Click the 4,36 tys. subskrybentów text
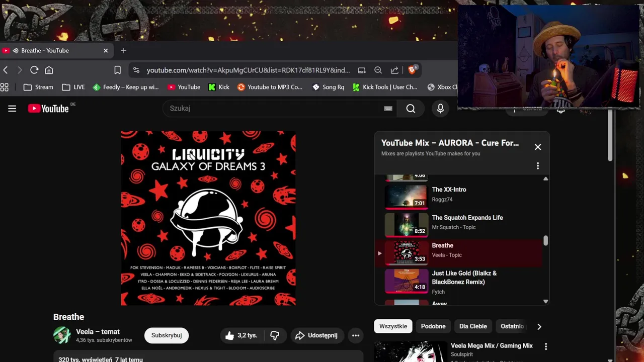Screen dimensions: 644x362 pyautogui.click(x=104, y=340)
